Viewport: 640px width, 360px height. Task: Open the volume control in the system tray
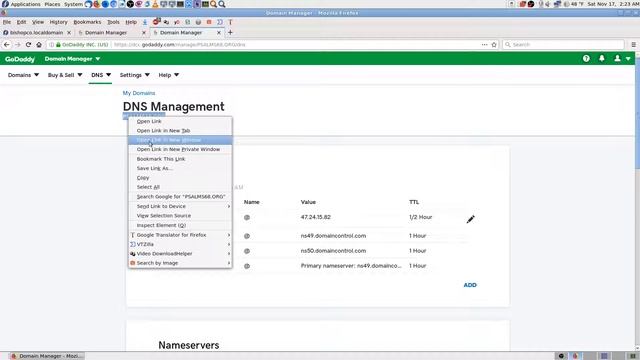(547, 4)
